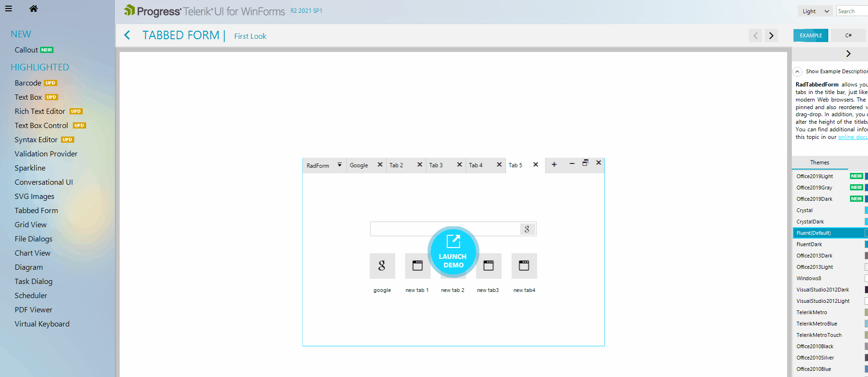868x377 pixels.
Task: Switch to the C# code tab
Action: point(849,35)
